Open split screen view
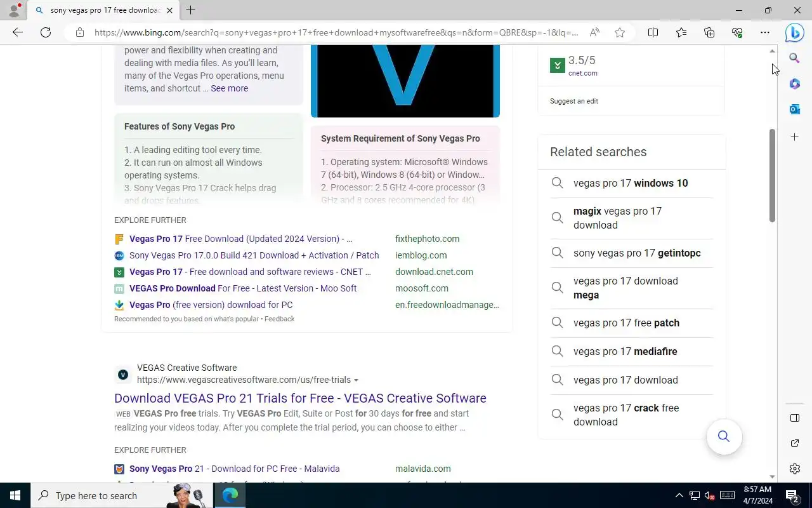The image size is (812, 508). pyautogui.click(x=653, y=32)
